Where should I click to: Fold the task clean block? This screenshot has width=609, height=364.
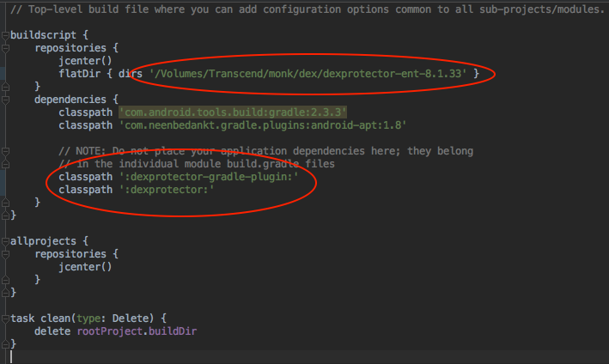4,318
